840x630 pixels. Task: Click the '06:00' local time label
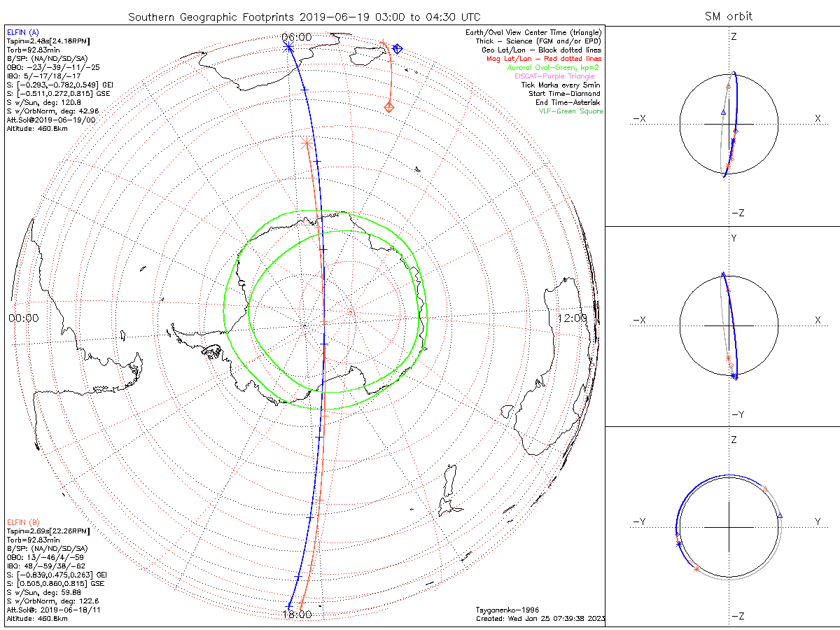tap(297, 36)
